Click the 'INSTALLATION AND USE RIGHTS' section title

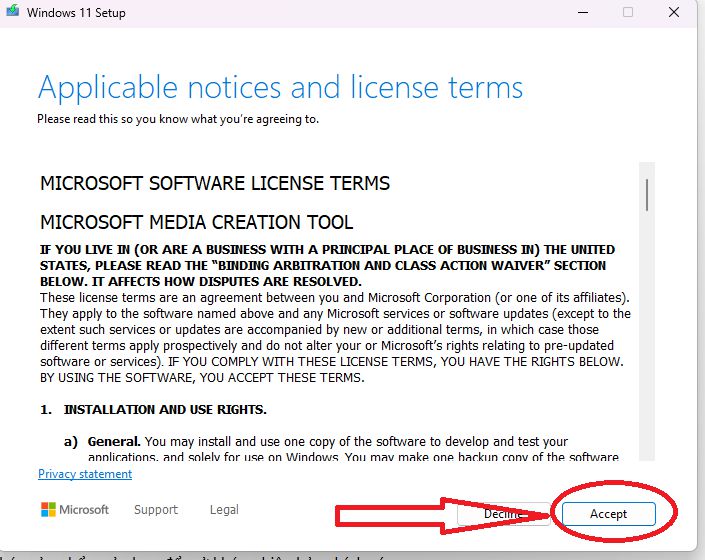click(x=165, y=410)
